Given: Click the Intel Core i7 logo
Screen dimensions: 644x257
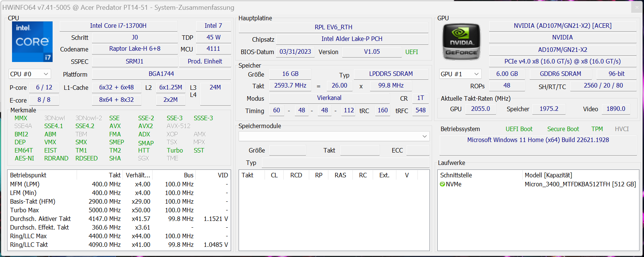Looking at the screenshot, I should click(x=32, y=42).
